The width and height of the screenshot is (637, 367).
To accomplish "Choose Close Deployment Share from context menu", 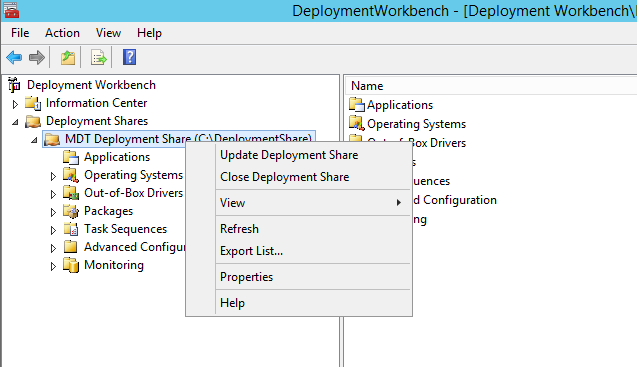I will pos(313,177).
